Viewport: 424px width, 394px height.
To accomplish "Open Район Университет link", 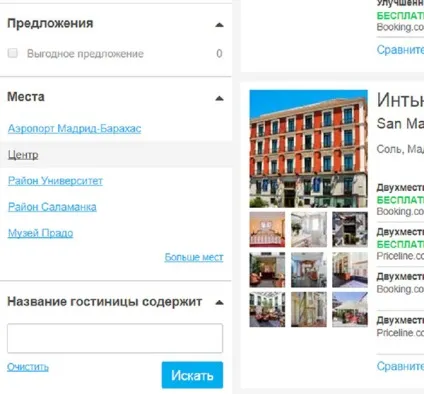I will pos(55,181).
